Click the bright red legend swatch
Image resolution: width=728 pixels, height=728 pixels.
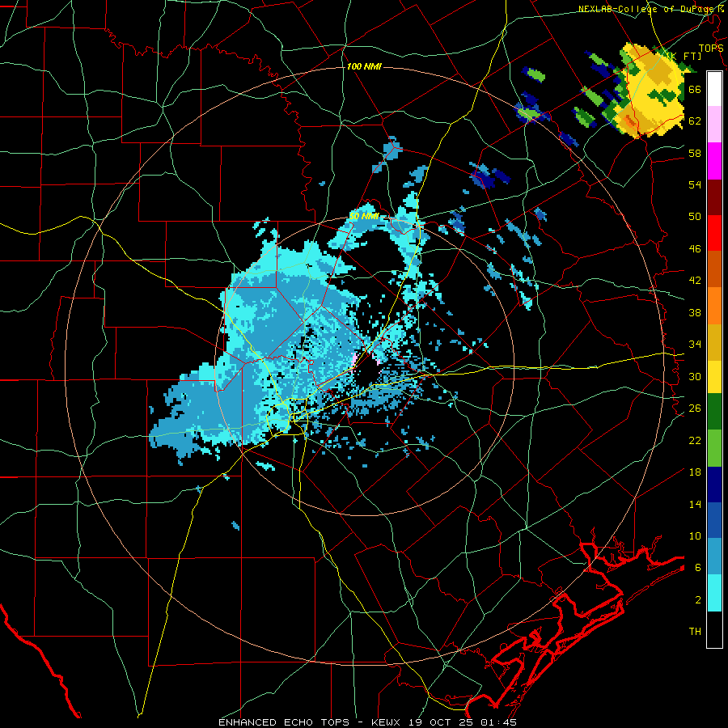(x=714, y=233)
